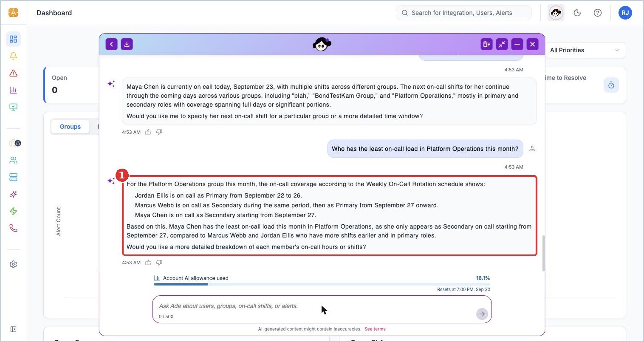The height and width of the screenshot is (342, 644).
Task: Toggle the sidebar collapse icon at the bottom
Action: point(13,329)
